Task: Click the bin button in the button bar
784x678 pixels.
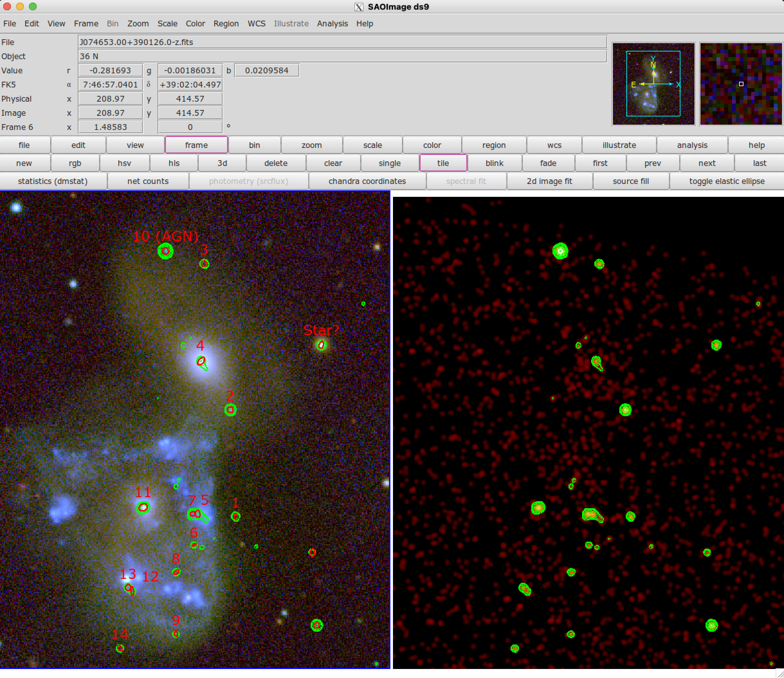Action: point(255,145)
